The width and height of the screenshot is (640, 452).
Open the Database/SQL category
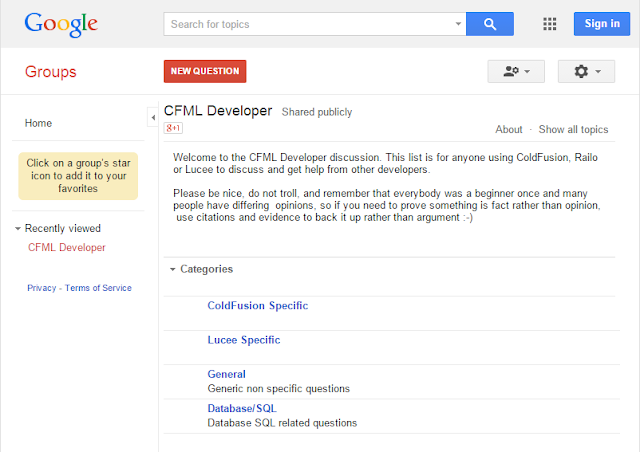[242, 408]
